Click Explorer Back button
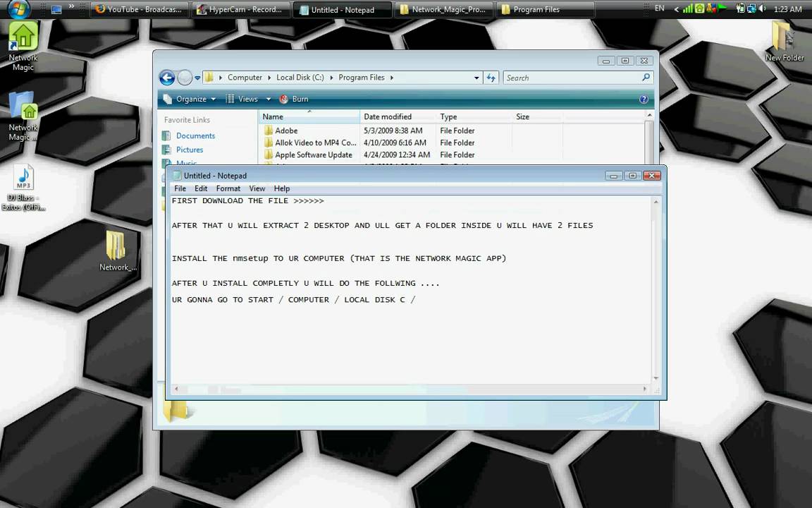812x508 pixels. click(167, 78)
